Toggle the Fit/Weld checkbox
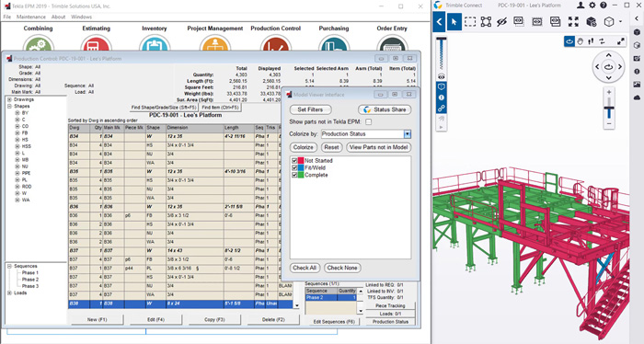The width and height of the screenshot is (644, 344). coord(294,167)
